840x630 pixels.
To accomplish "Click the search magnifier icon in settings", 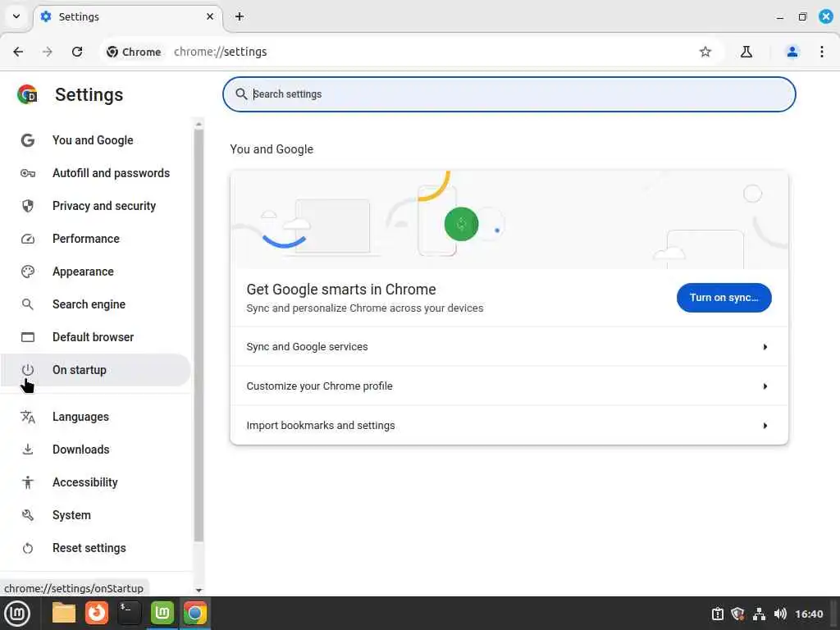I will pyautogui.click(x=241, y=94).
